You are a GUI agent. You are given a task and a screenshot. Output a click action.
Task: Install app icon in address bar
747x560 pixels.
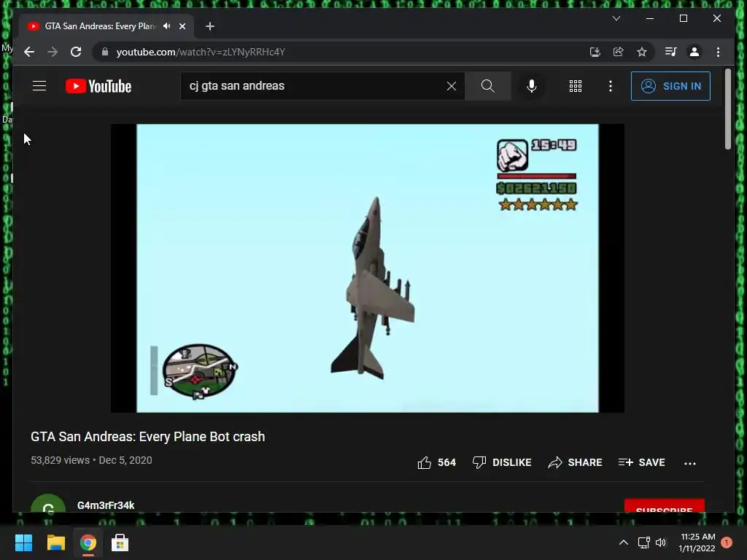pos(595,52)
